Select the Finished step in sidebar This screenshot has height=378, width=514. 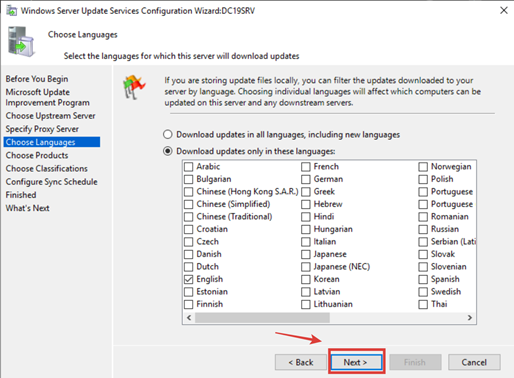coord(21,195)
